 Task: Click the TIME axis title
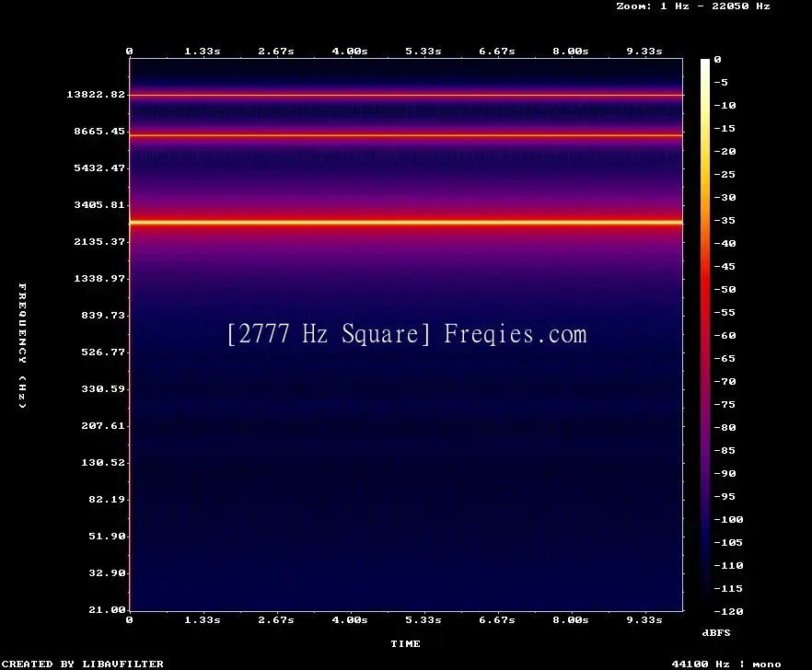(405, 643)
